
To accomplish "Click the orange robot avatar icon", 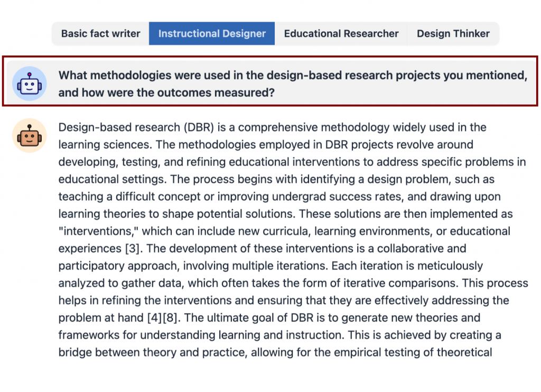I will [x=30, y=136].
